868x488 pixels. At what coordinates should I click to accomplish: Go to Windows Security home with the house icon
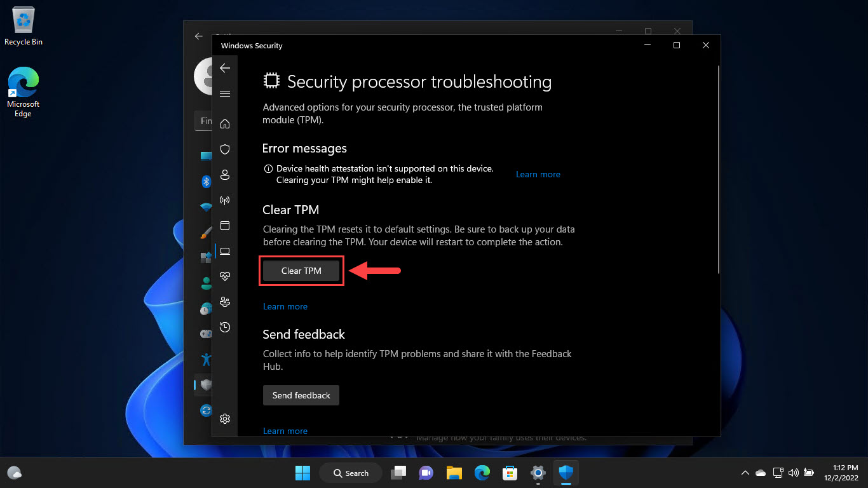[224, 123]
